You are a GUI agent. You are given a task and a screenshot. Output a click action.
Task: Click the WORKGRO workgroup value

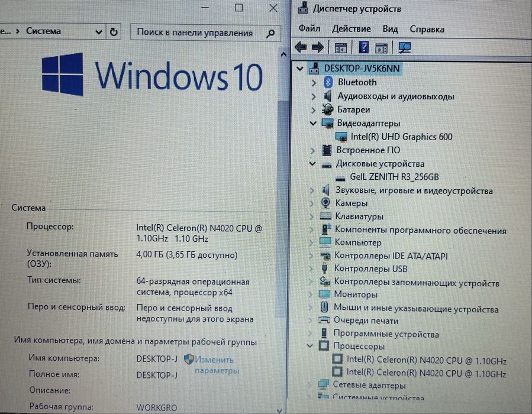tap(157, 407)
